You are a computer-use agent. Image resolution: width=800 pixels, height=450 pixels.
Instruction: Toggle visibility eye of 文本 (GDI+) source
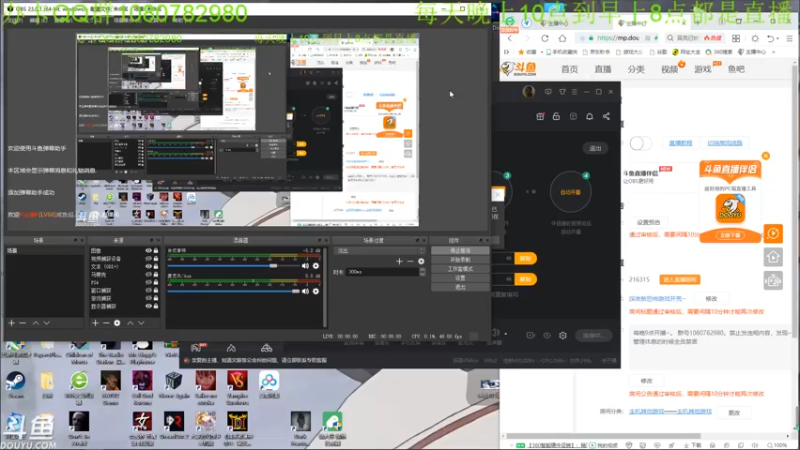click(148, 266)
